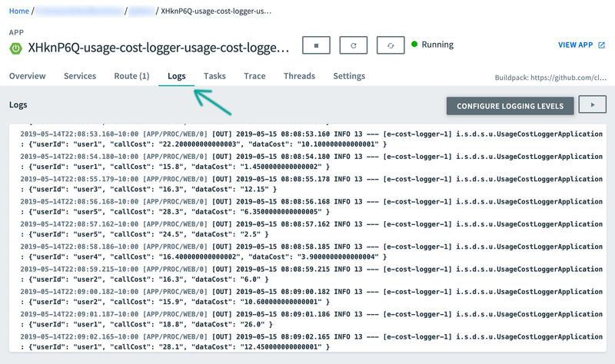Open the VIEW APP link

(575, 45)
